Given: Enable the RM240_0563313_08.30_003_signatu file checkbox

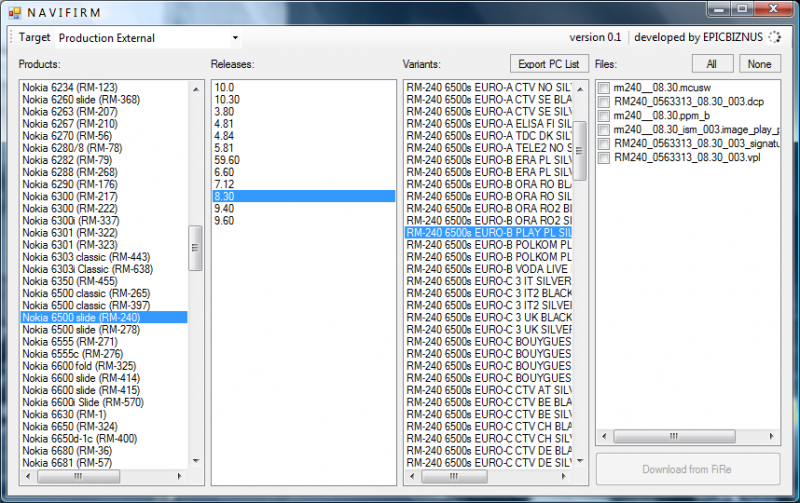Looking at the screenshot, I should [604, 143].
